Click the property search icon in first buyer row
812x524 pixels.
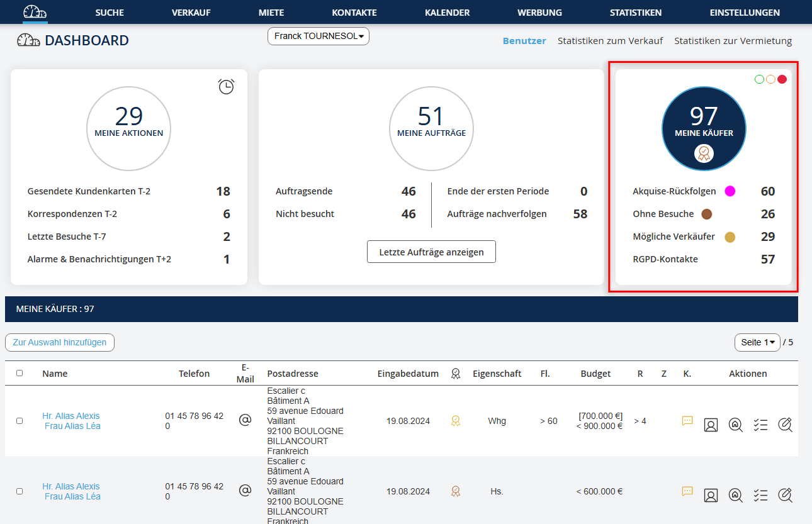point(735,425)
